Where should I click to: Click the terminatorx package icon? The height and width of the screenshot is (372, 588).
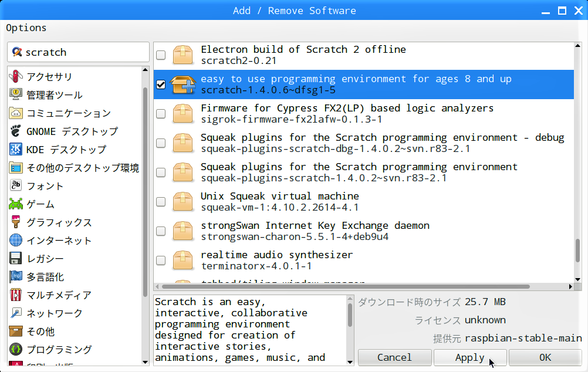coord(183,261)
